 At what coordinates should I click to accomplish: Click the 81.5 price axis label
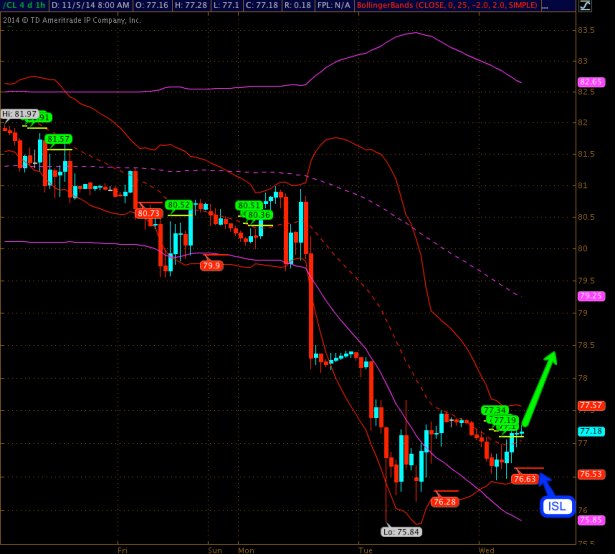click(586, 154)
